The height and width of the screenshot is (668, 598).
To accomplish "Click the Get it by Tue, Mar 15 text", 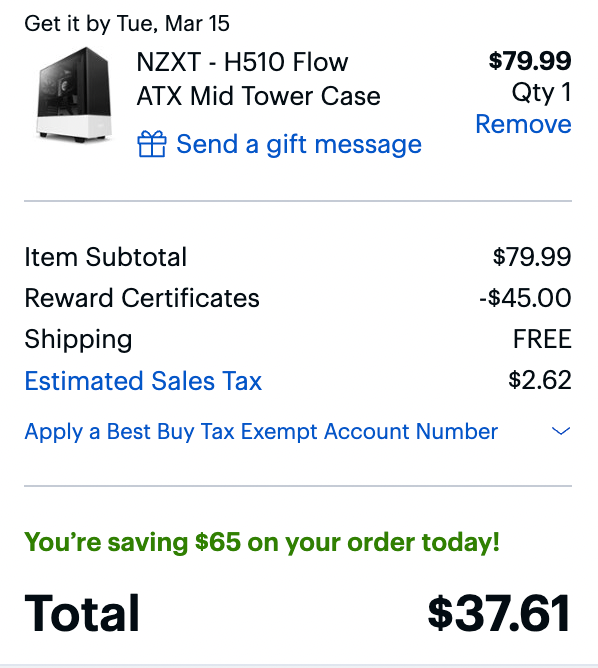I will tap(127, 23).
